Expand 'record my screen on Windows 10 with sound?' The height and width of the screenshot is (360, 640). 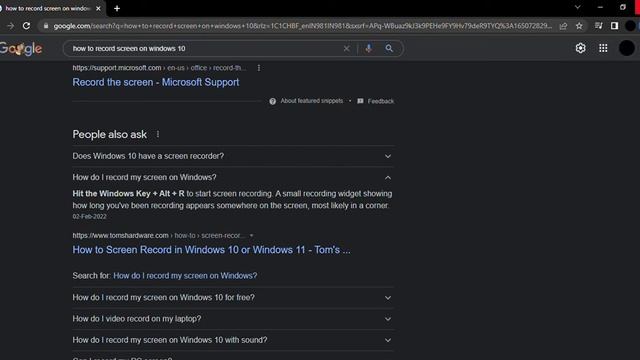(233, 340)
